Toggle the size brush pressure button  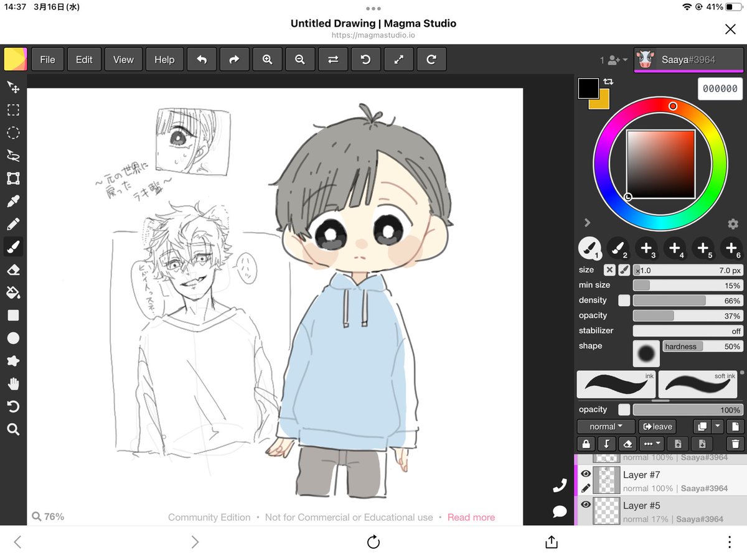click(x=624, y=270)
